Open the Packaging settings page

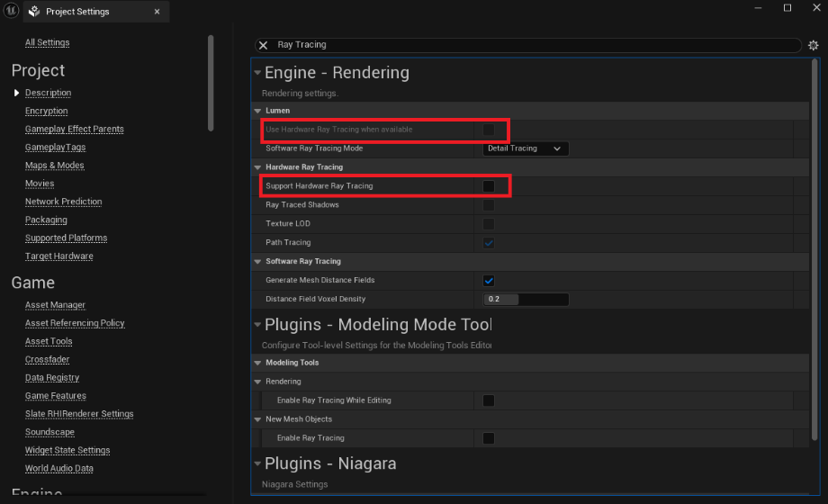tap(46, 220)
